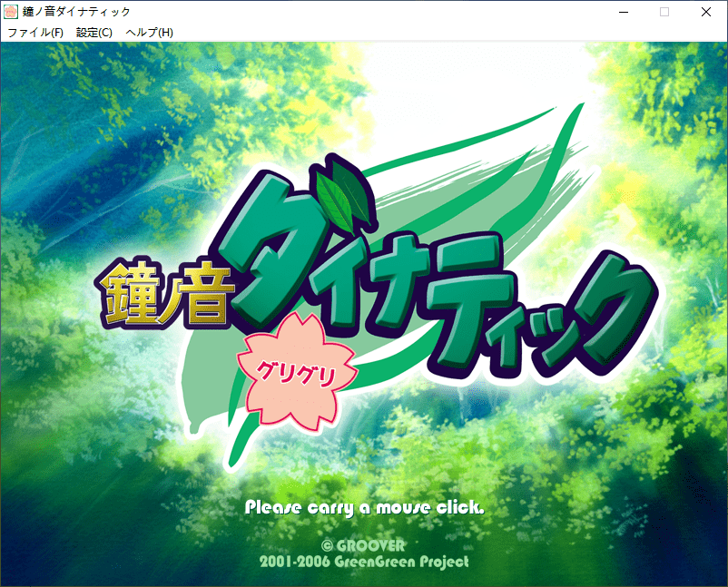Minimize the game window

tap(623, 12)
